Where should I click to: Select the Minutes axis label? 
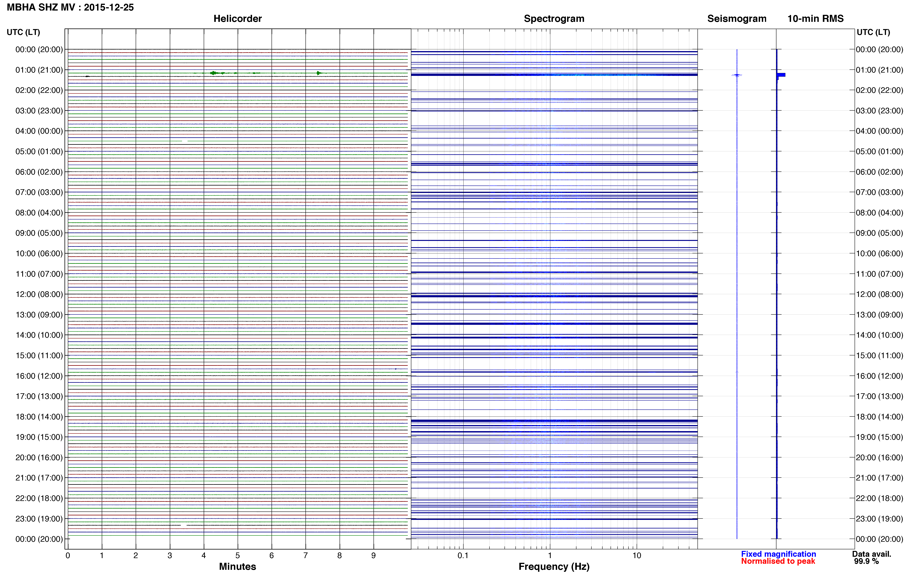(238, 566)
